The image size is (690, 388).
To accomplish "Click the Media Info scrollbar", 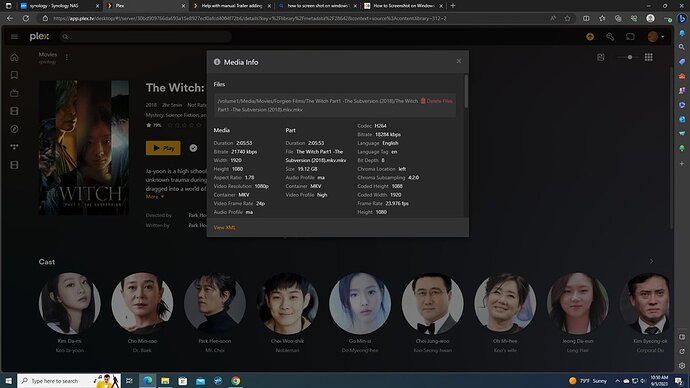I will click(466, 92).
